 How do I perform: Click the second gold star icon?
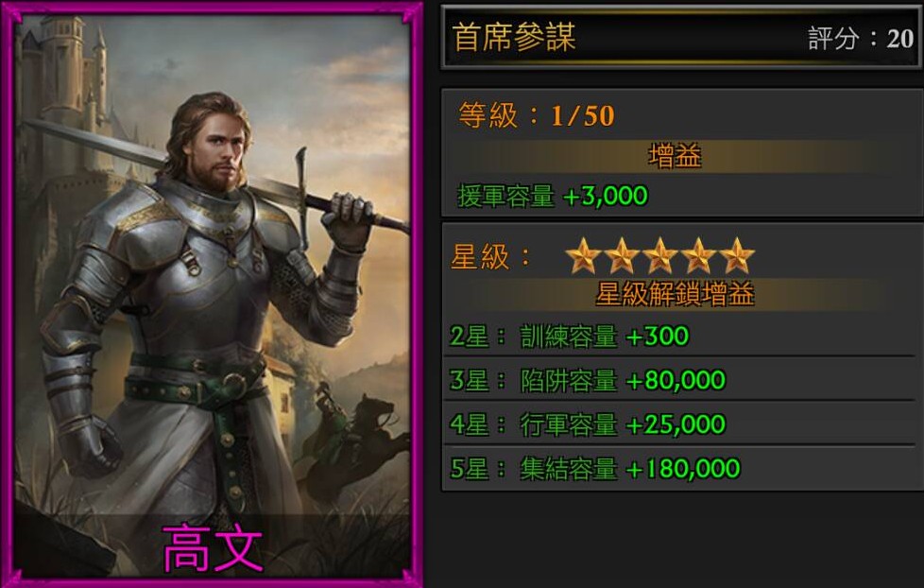point(622,256)
